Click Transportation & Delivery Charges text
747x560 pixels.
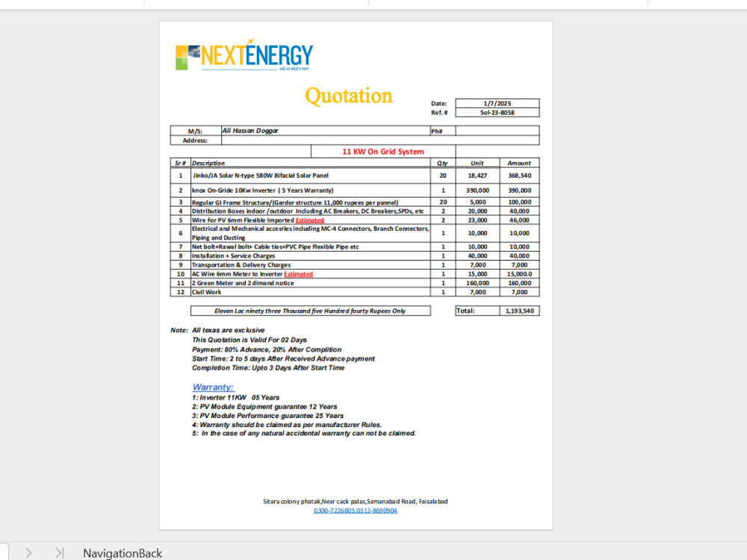coord(241,265)
